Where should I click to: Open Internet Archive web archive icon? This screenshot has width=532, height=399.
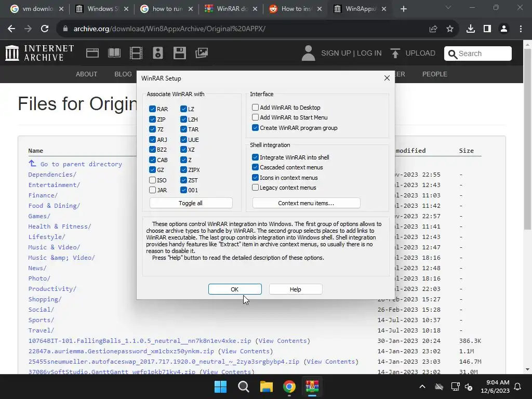(x=92, y=53)
